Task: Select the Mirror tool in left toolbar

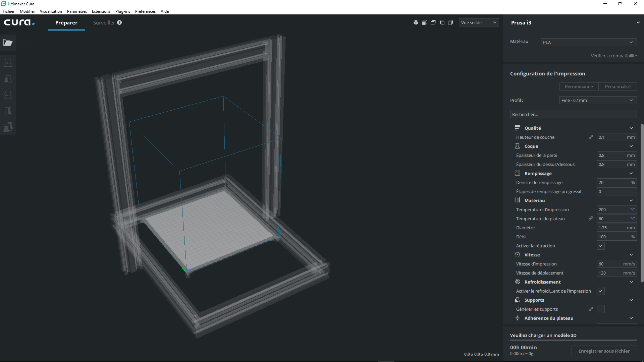Action: pyautogui.click(x=8, y=111)
